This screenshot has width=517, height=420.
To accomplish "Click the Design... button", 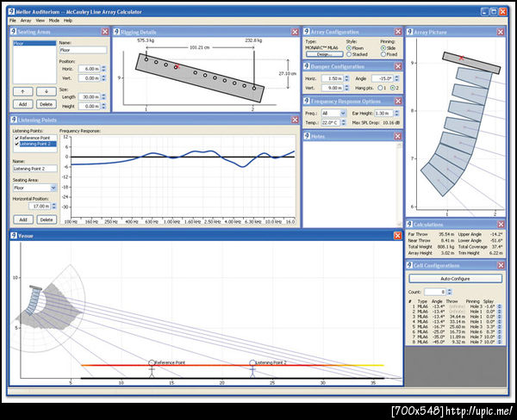I will point(325,54).
